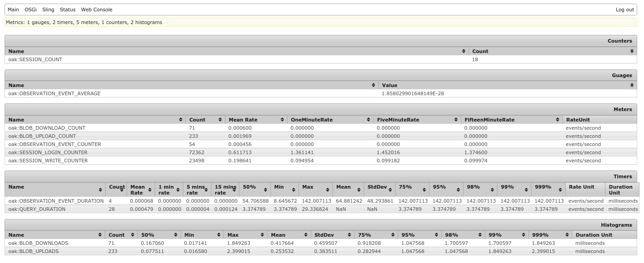Viewport: 644px width, 263px height.
Task: Click the Log out link
Action: pyautogui.click(x=624, y=10)
